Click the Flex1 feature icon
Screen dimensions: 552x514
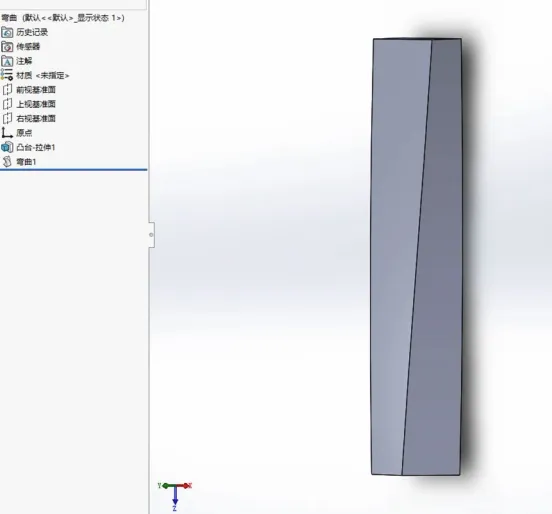pos(7,162)
